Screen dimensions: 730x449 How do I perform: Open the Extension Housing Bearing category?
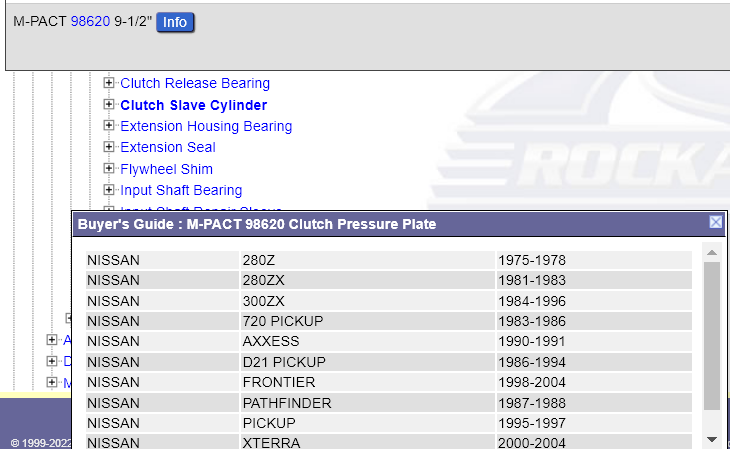(206, 126)
